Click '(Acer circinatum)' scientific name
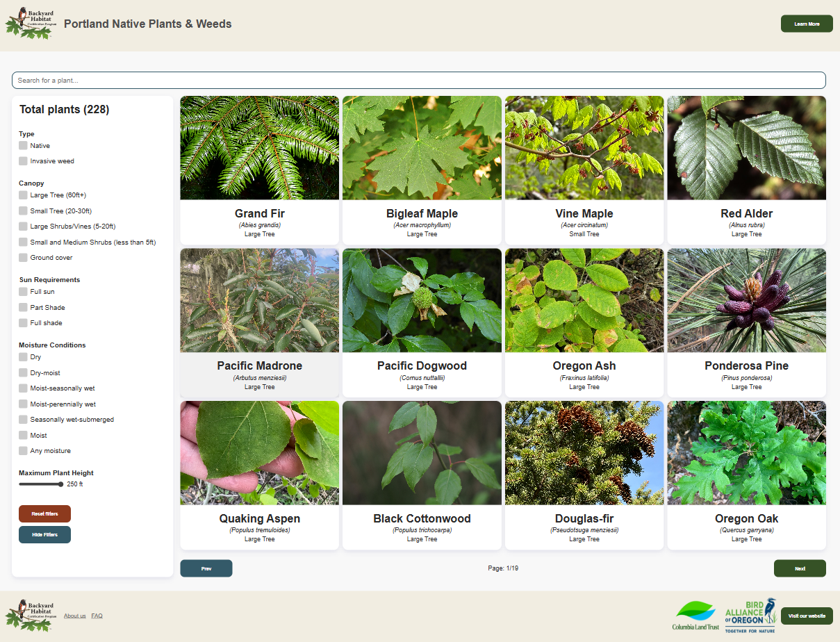Viewport: 840px width, 642px height. click(x=584, y=225)
